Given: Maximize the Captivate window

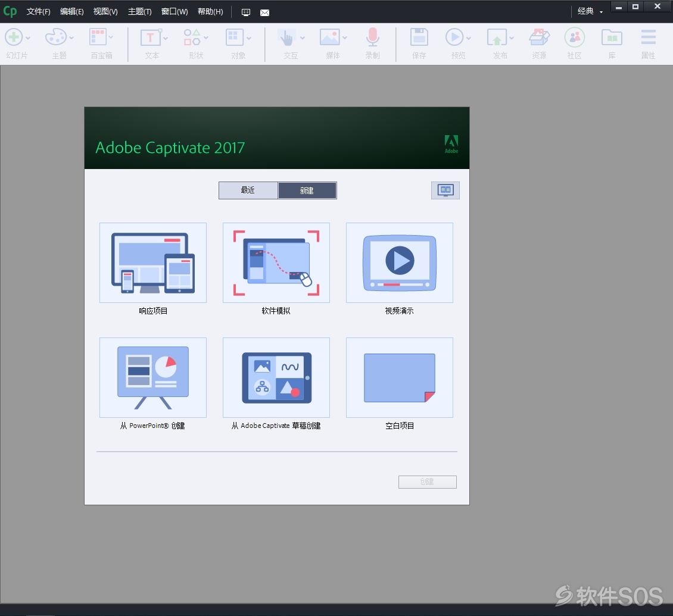Looking at the screenshot, I should [635, 7].
